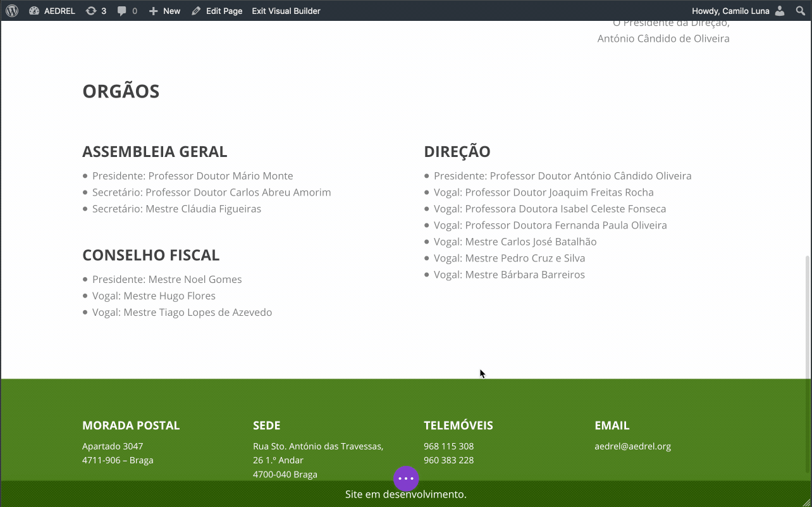The width and height of the screenshot is (812, 507).
Task: Select the DIREÇÃO heading
Action: (x=457, y=152)
